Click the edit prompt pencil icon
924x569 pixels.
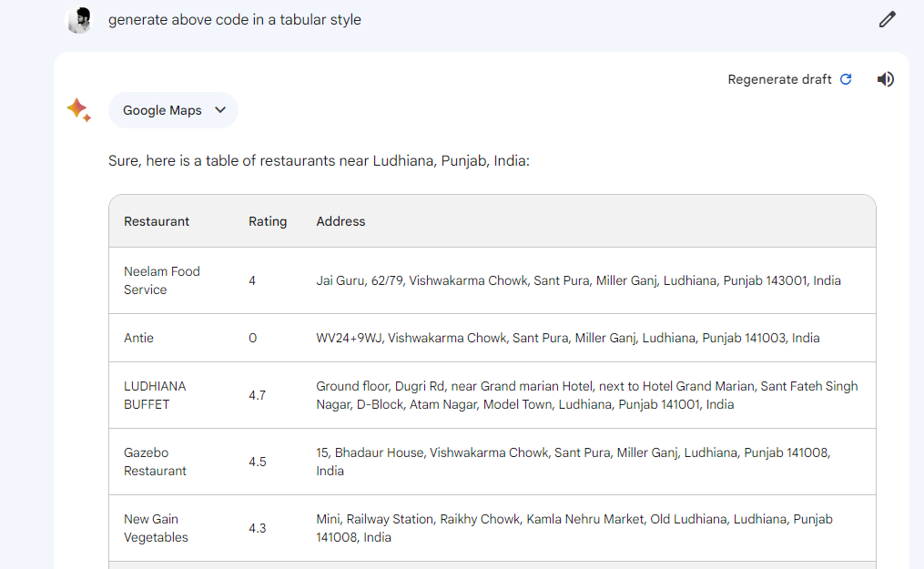pyautogui.click(x=887, y=19)
